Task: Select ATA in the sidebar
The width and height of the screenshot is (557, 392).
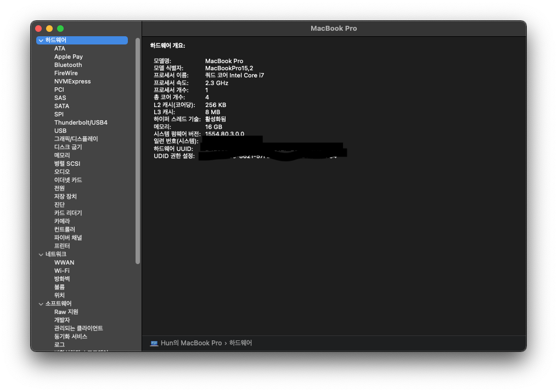Action: pyautogui.click(x=60, y=48)
